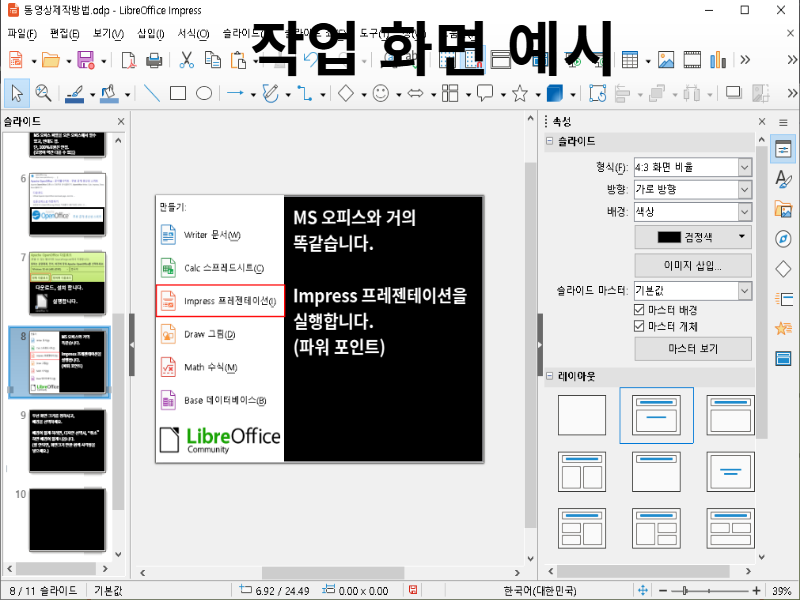Screen dimensions: 800x600
Task: Insert a diamond basic shape
Action: (x=346, y=93)
